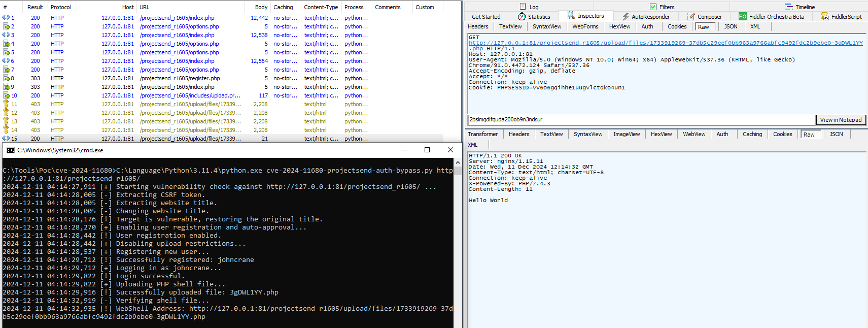Click the request search text field
The height and width of the screenshot is (328, 868).
point(641,120)
